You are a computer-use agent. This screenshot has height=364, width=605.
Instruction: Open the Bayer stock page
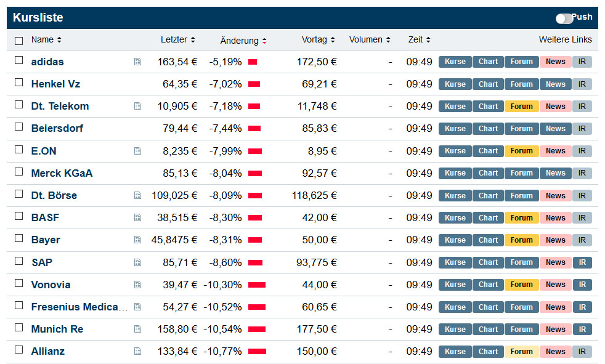coord(46,240)
